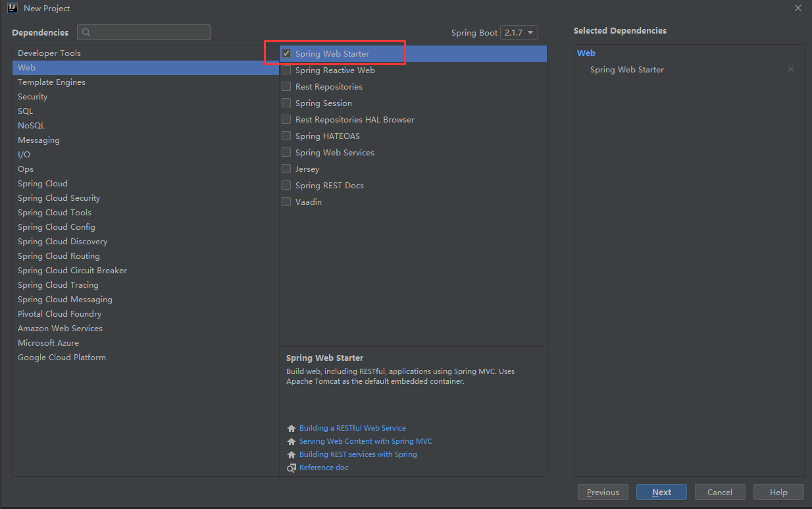Uncheck the Spring Web Starter checkbox

click(x=286, y=53)
